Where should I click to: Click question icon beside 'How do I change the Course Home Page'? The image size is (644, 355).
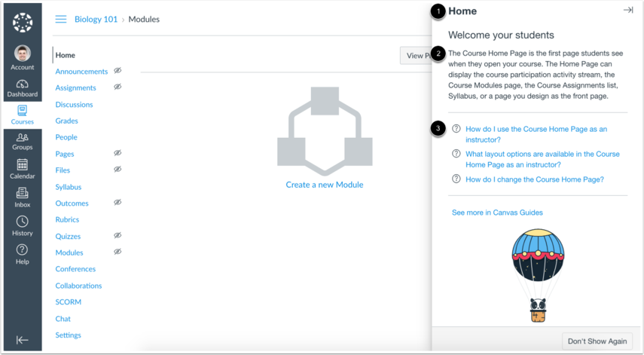tap(456, 179)
